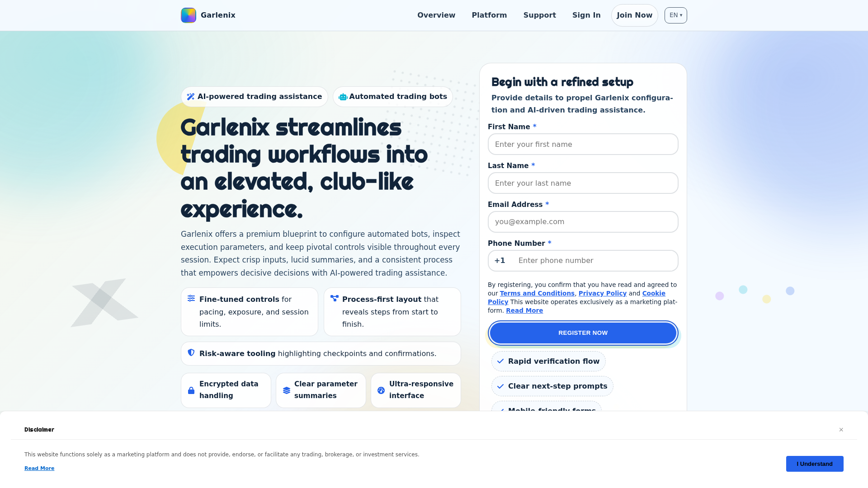This screenshot has height=488, width=868.
Task: Click the robot icon in Automated trading bots badge
Action: coord(343,97)
